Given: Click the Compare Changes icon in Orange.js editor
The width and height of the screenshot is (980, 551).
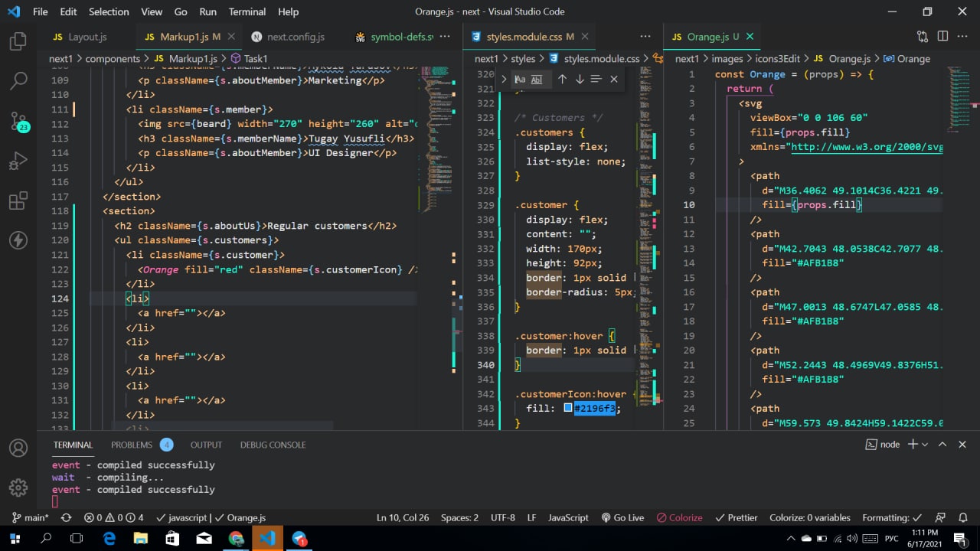Looking at the screenshot, I should click(923, 36).
